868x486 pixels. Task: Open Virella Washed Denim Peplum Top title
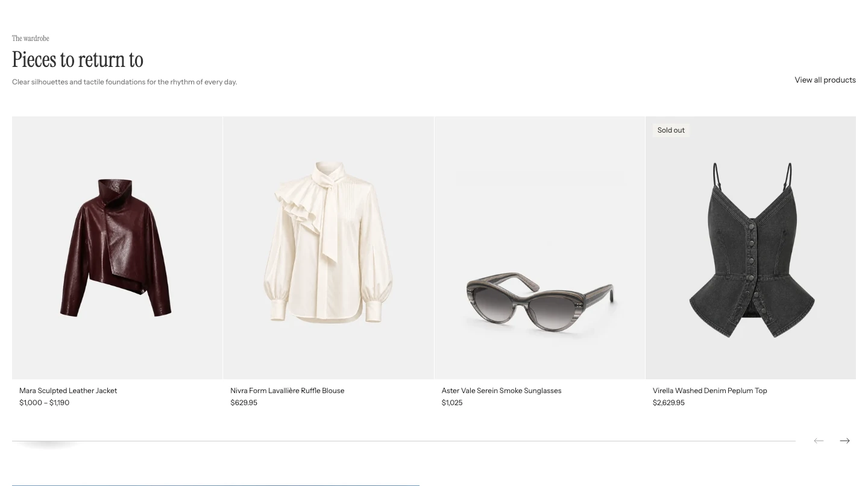point(710,391)
